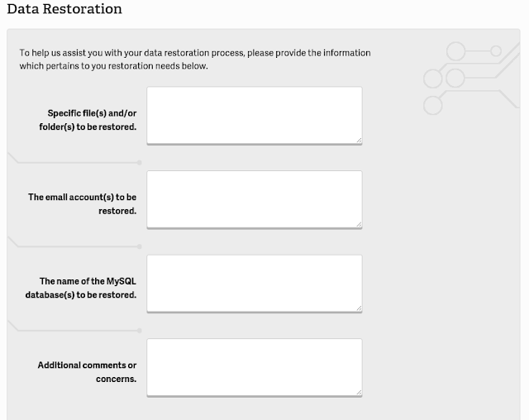The image size is (529, 420).
Task: Click the 'Additional comments or concerns' label
Action: coord(87,372)
